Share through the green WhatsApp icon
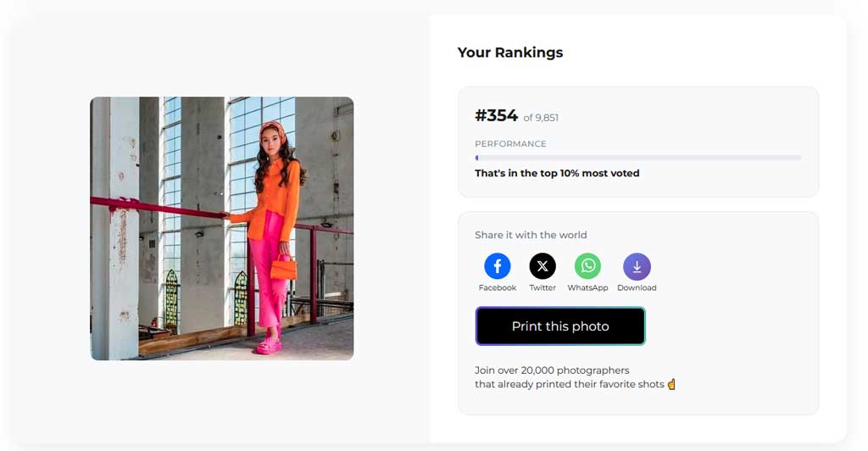 pos(588,266)
